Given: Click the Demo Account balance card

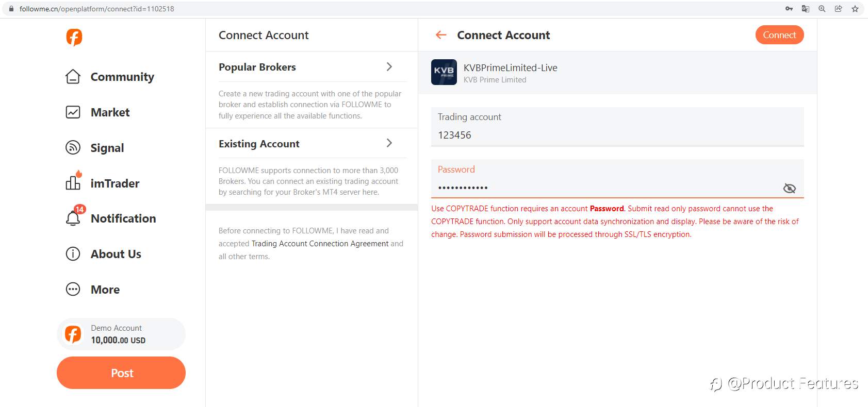Looking at the screenshot, I should point(121,334).
